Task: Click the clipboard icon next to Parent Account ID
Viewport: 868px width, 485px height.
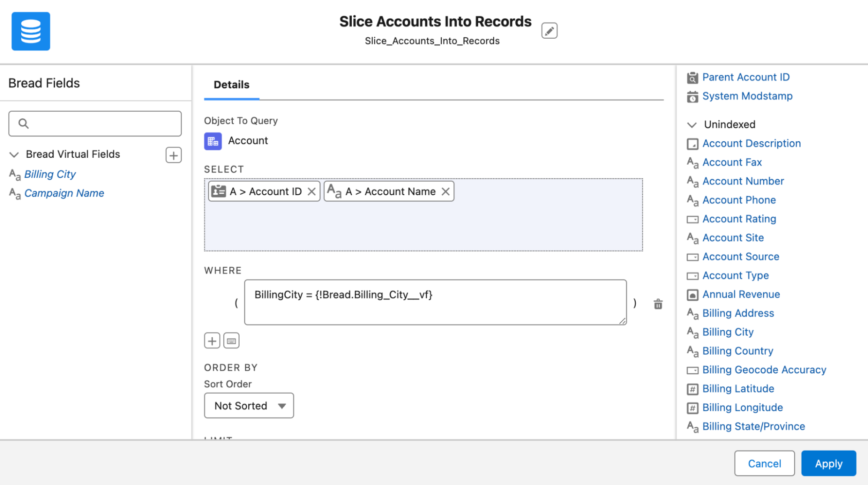Action: [x=692, y=77]
